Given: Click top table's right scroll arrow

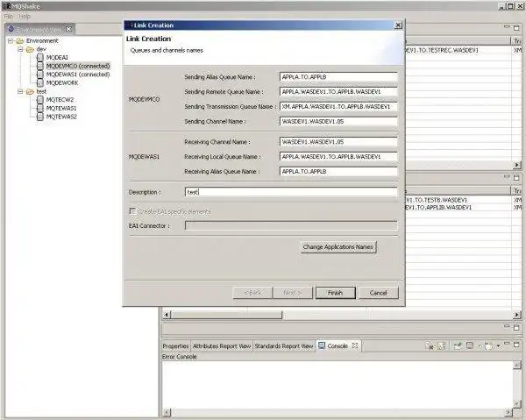Looking at the screenshot, I should [x=517, y=165].
